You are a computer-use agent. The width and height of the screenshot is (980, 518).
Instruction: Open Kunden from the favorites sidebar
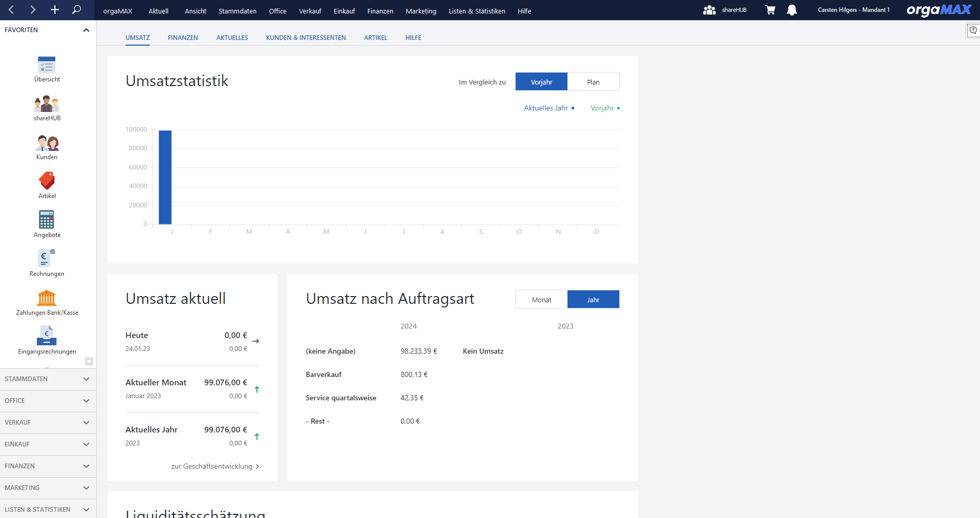[x=47, y=144]
